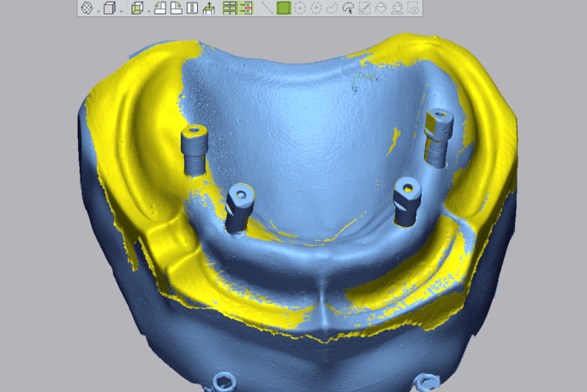
Task: Select the extend-to-boundary bucket tool
Action: point(397,8)
